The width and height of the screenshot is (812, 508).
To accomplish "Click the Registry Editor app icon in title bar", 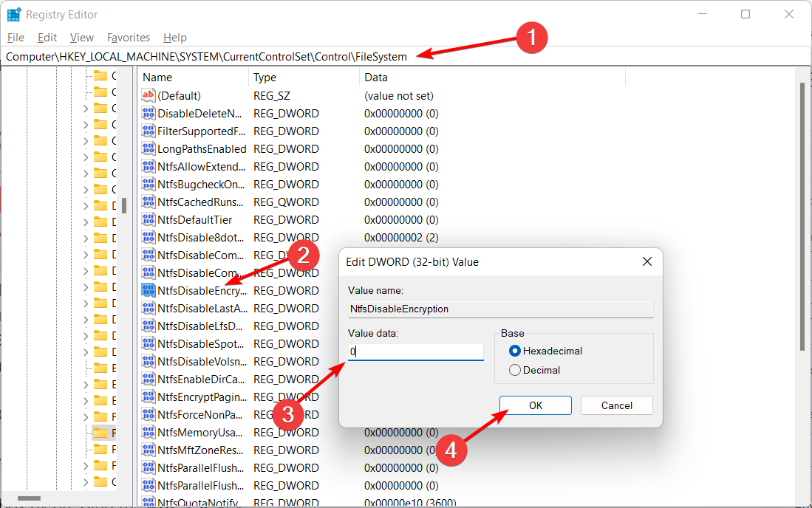I will pos(13,15).
